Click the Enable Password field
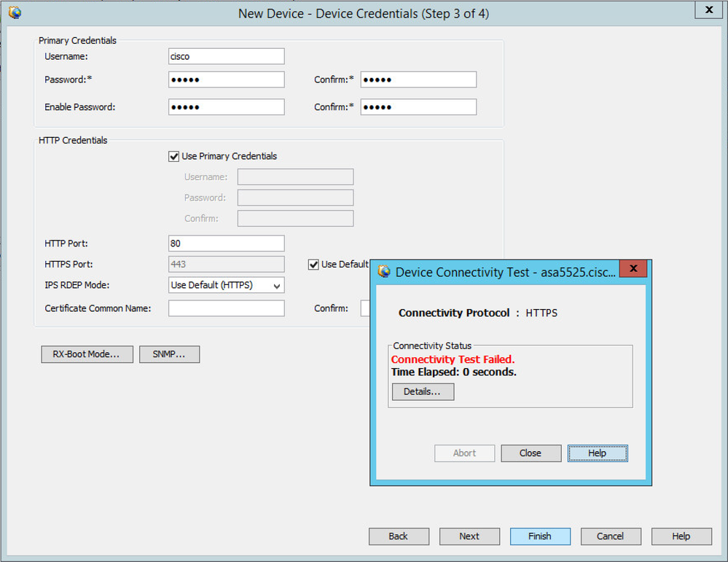 coord(227,107)
